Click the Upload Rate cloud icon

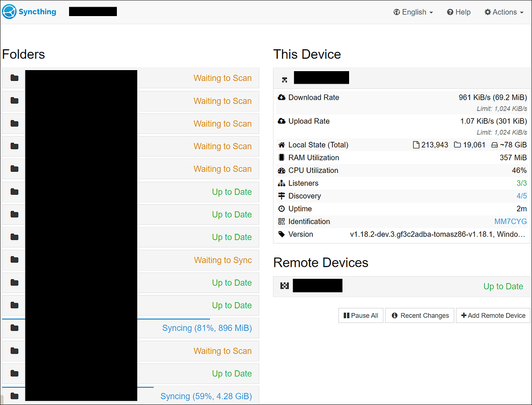point(281,121)
